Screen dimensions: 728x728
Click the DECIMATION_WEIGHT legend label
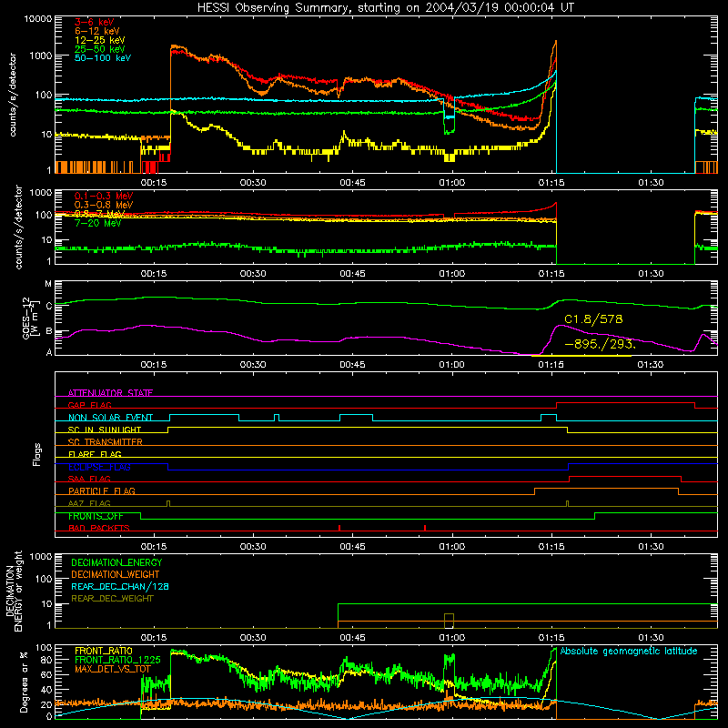(x=116, y=574)
